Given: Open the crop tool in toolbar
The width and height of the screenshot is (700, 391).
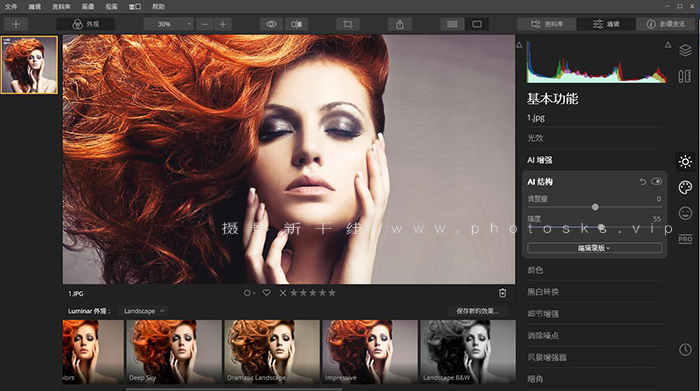Looking at the screenshot, I should tap(348, 24).
